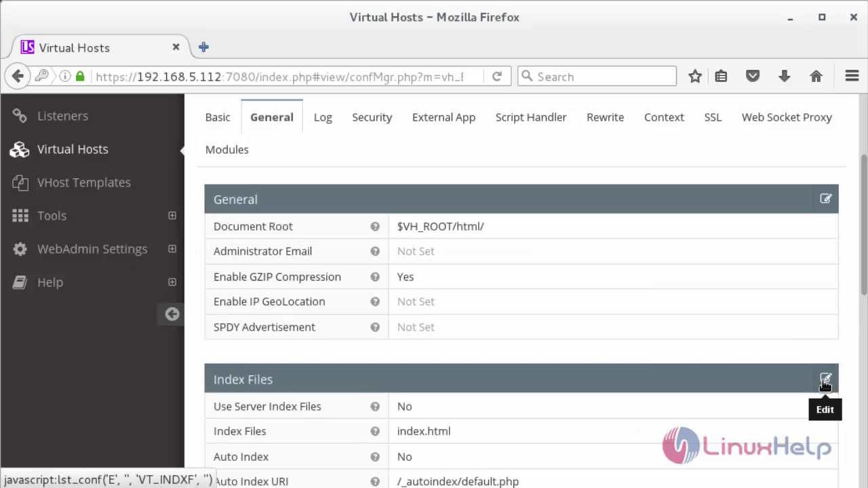This screenshot has height=488, width=868.
Task: Click the Help book icon
Action: point(20,282)
